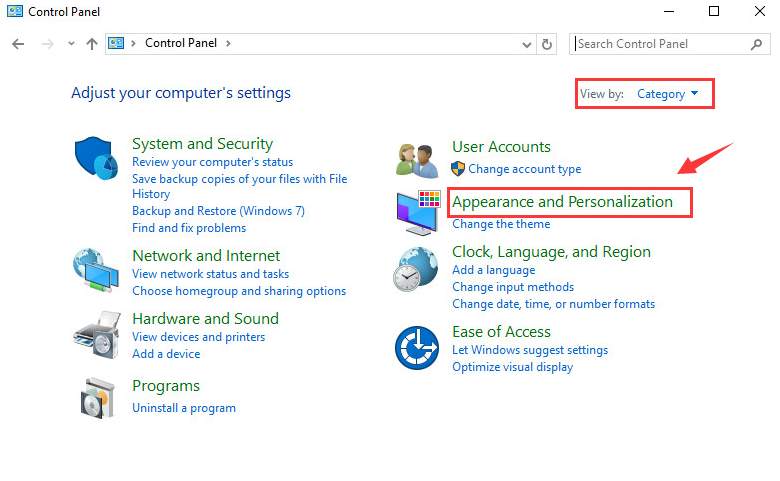This screenshot has height=481, width=780.
Task: Open Appearance and Personalization category
Action: (562, 202)
